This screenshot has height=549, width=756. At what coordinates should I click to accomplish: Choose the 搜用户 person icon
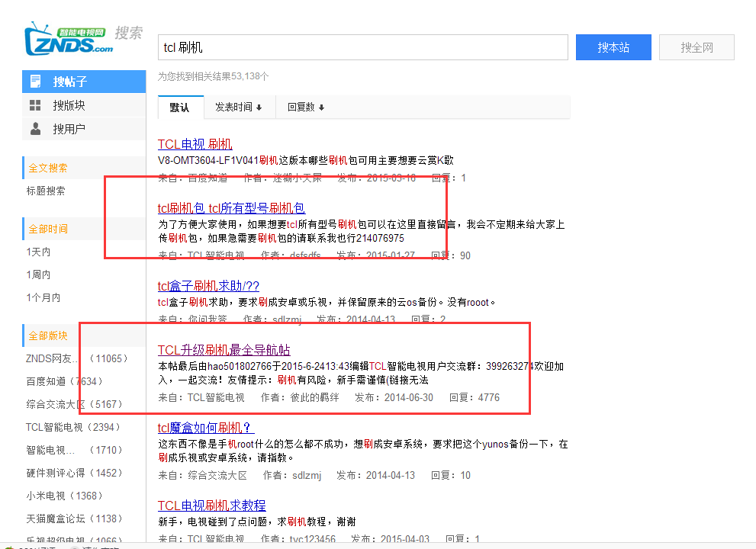[x=35, y=129]
